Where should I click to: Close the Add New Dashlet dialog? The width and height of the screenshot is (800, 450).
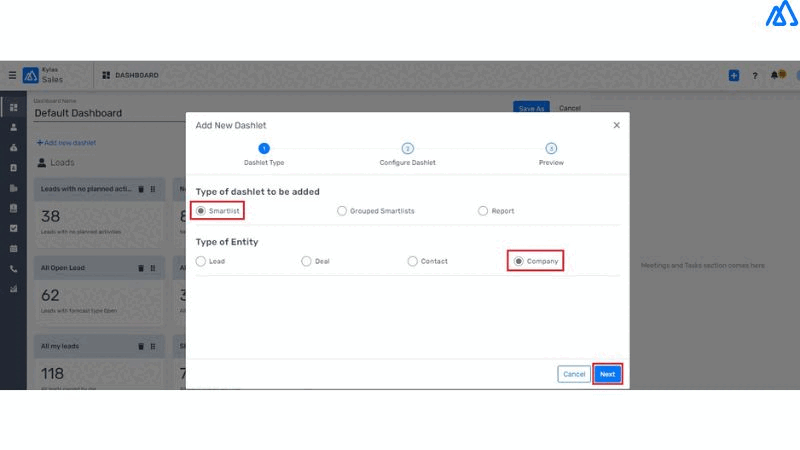tap(616, 125)
